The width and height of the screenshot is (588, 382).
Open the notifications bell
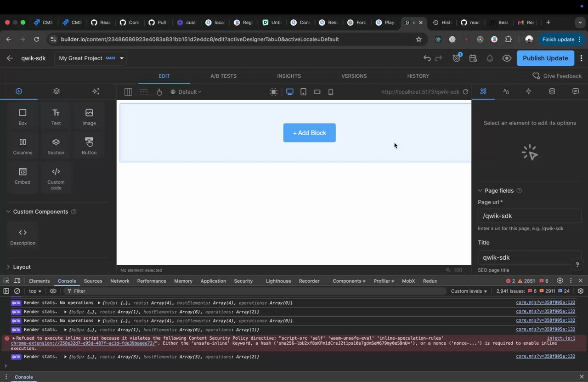(490, 58)
